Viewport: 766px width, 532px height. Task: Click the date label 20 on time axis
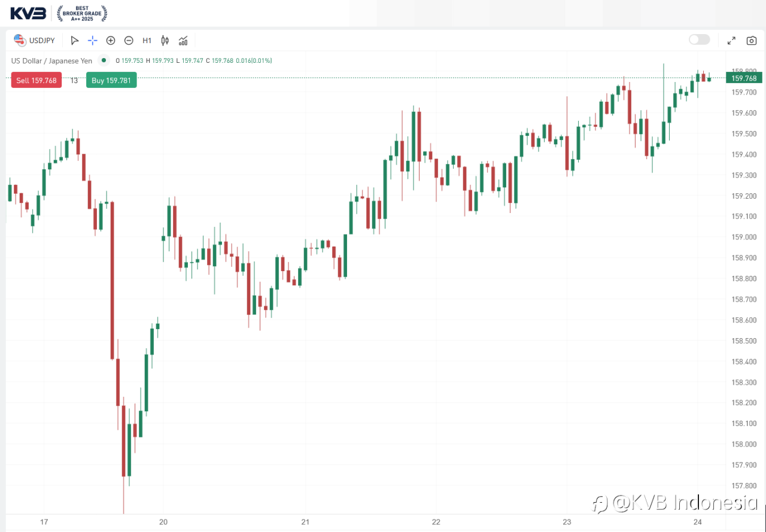click(x=163, y=522)
